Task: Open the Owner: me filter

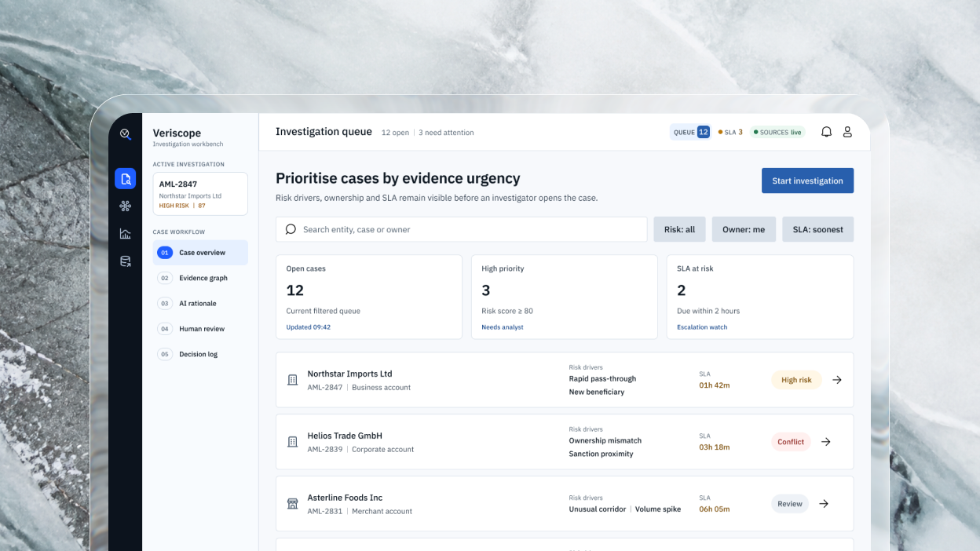Action: (x=744, y=229)
